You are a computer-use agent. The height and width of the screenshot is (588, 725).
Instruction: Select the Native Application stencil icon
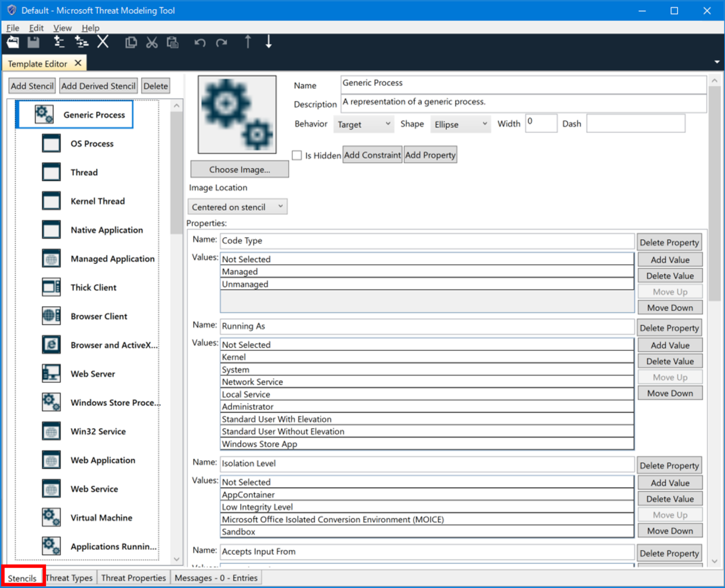point(51,230)
